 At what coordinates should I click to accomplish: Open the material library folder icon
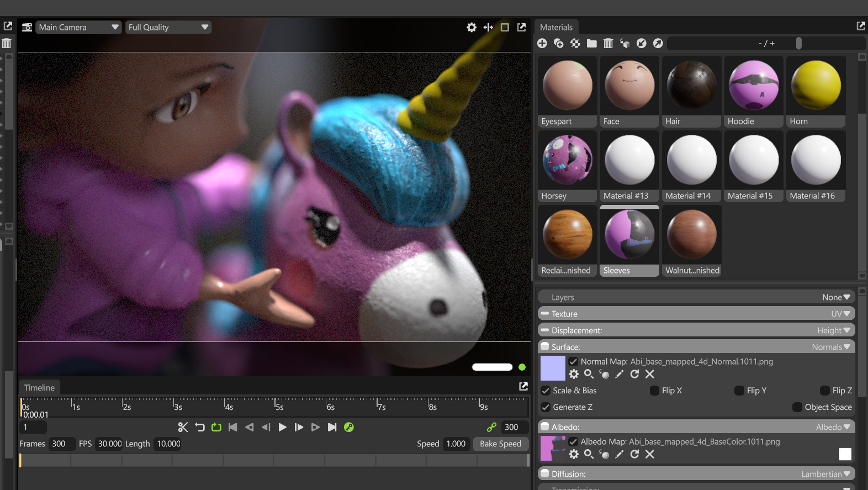tap(592, 43)
